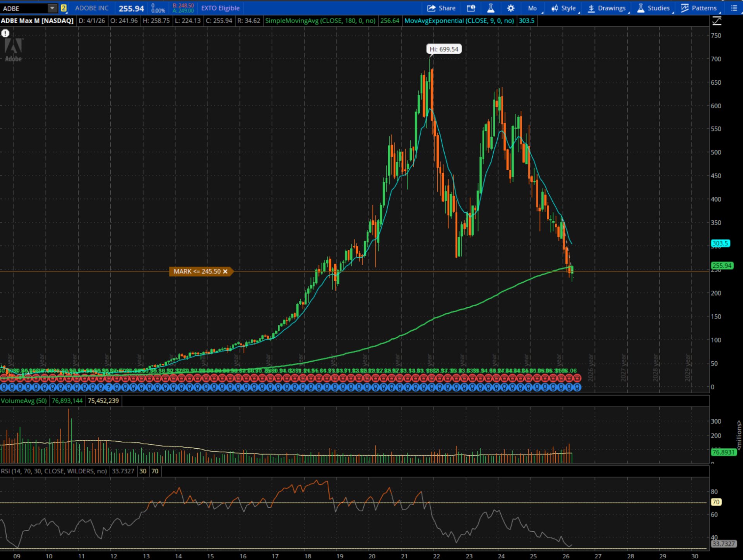Open the Mo timeframe dropdown
743x560 pixels.
(x=532, y=8)
